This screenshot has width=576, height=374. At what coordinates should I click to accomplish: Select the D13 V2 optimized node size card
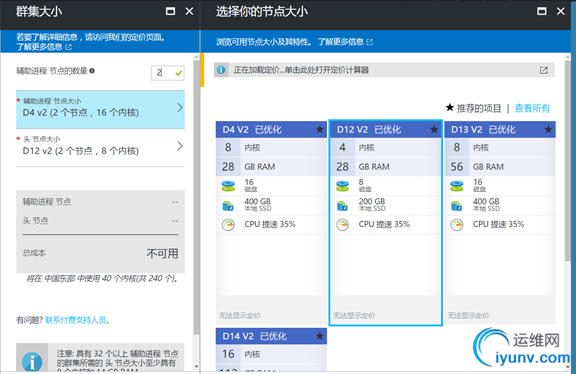click(x=500, y=223)
